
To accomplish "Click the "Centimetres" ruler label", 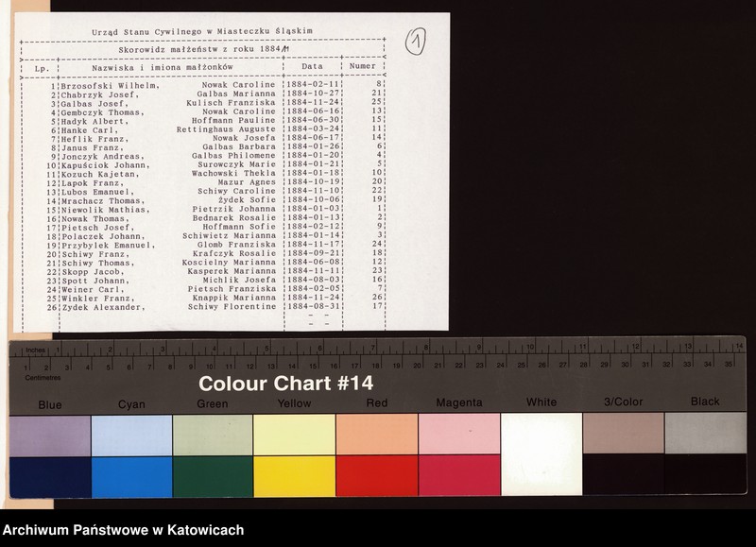I will 43,378.
